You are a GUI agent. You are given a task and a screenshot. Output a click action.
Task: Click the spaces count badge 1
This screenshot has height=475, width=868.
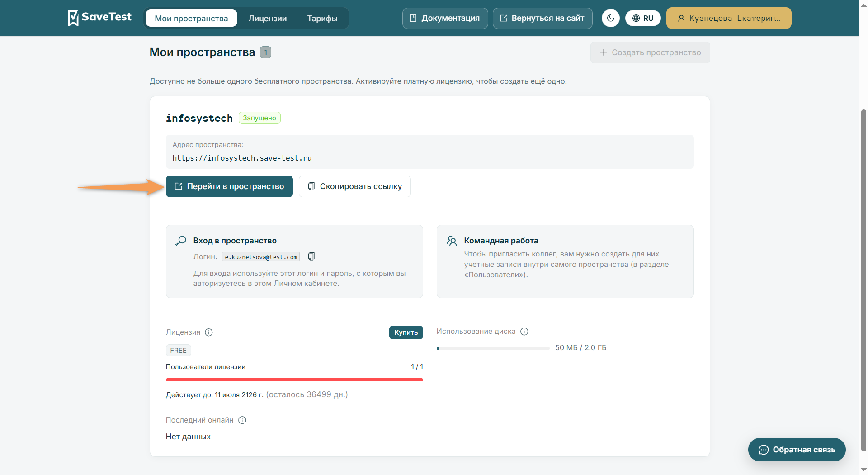[x=266, y=52]
